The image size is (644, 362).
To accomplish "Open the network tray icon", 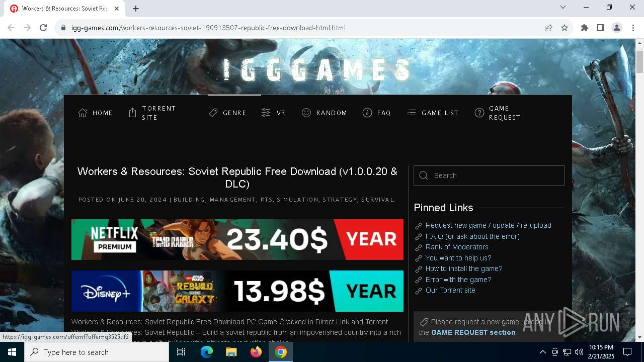I will pyautogui.click(x=567, y=352).
